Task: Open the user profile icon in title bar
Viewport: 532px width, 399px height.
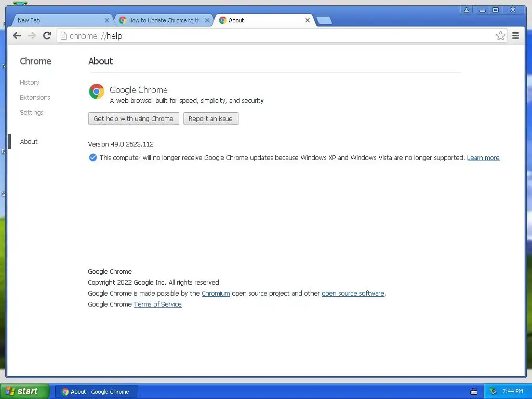Action: (467, 10)
